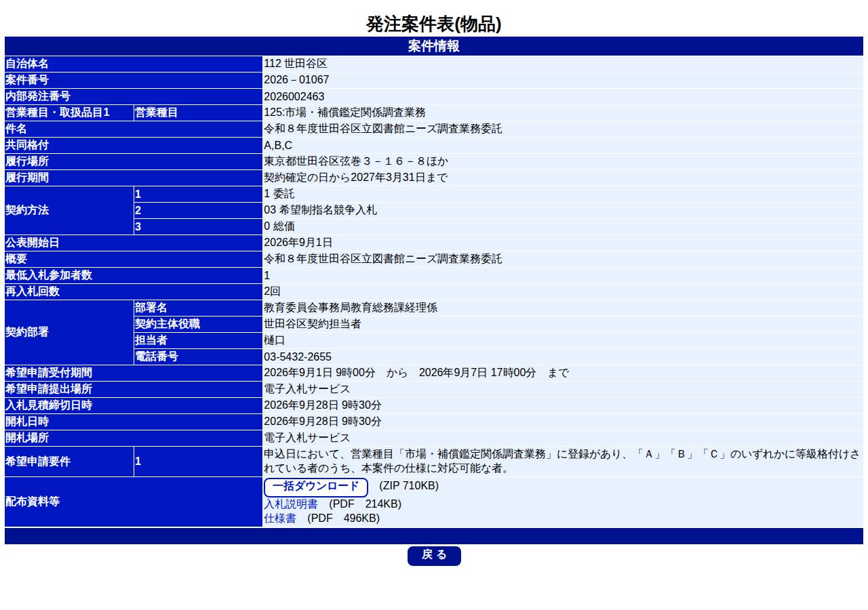Click the 開札場所 value 電子入札サービス

tap(307, 438)
